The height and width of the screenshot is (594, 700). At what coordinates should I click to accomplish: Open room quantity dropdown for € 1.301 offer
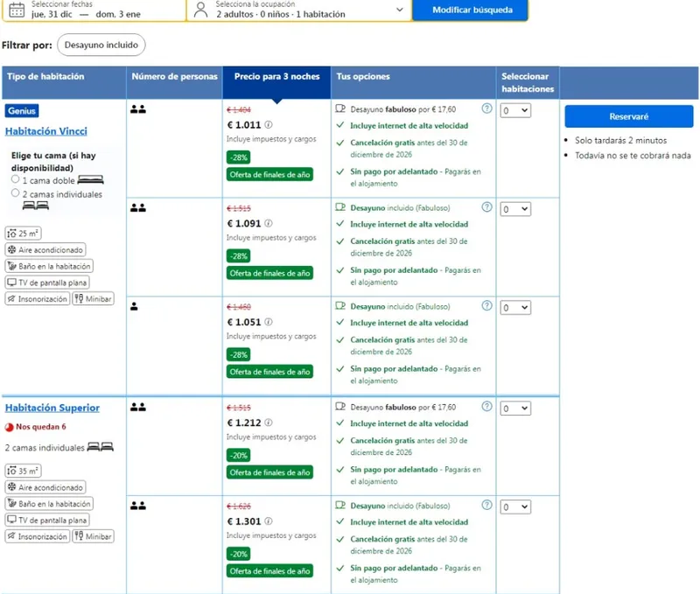[x=515, y=507]
